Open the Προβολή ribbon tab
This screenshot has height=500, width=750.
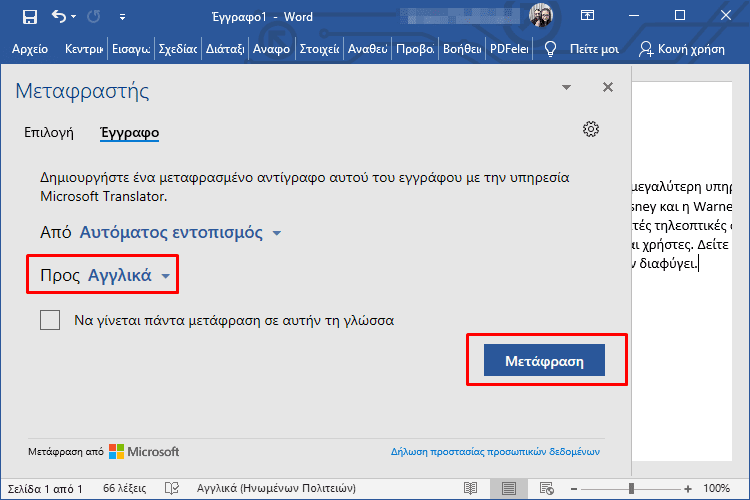[415, 49]
